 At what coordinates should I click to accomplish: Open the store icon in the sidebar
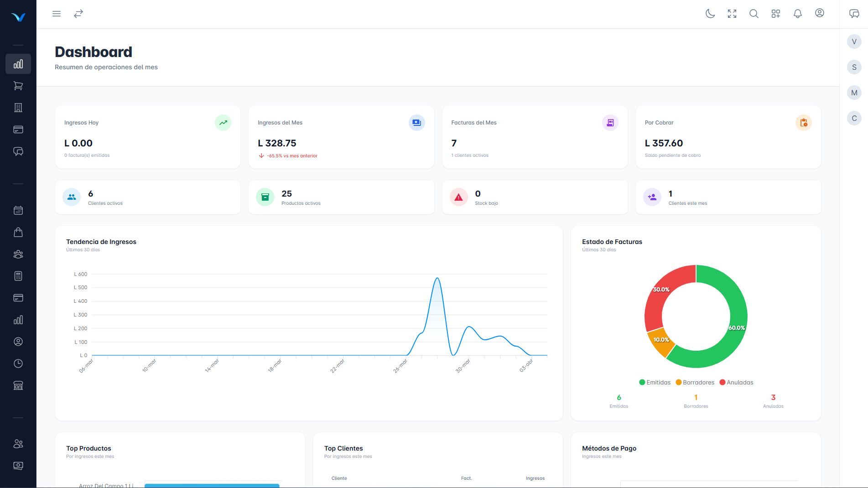point(18,385)
